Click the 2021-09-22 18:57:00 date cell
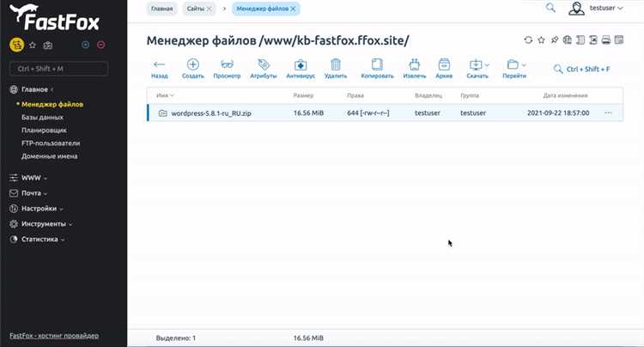This screenshot has width=644, height=347. 558,113
